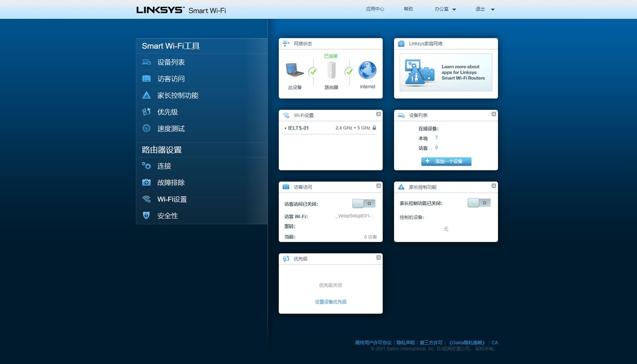
Task: Close the Parental Controls widget
Action: click(494, 186)
